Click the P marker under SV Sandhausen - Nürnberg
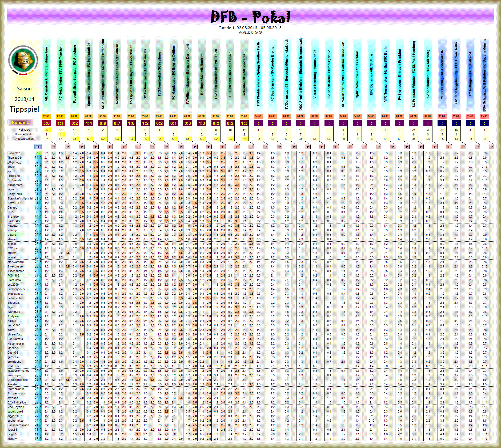501x448 pixels. tap(435, 147)
